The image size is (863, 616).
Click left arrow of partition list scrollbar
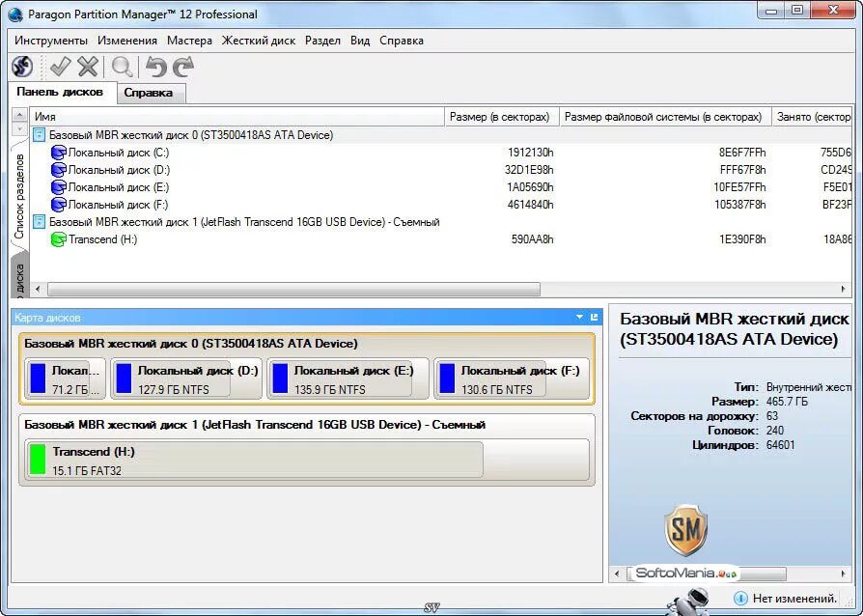tap(38, 289)
